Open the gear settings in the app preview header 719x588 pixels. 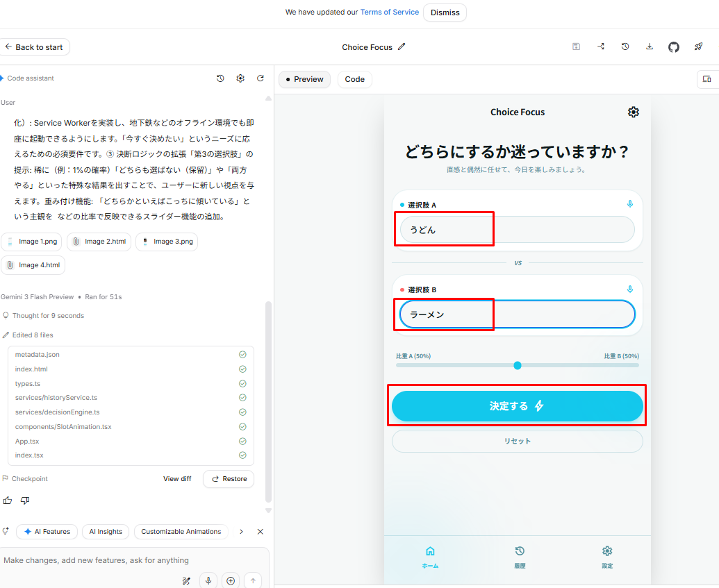[x=633, y=112]
